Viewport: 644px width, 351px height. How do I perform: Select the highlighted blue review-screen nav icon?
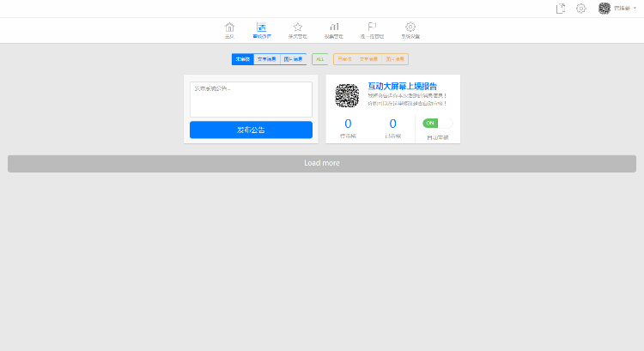[261, 27]
